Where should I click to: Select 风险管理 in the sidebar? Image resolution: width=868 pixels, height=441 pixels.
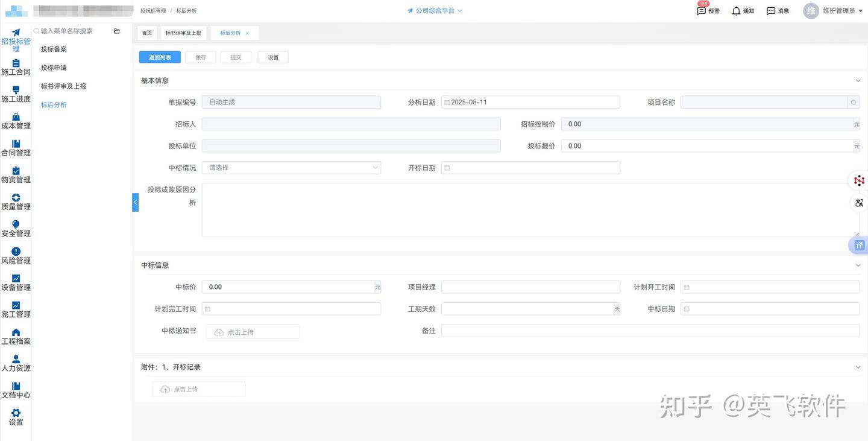click(x=16, y=256)
